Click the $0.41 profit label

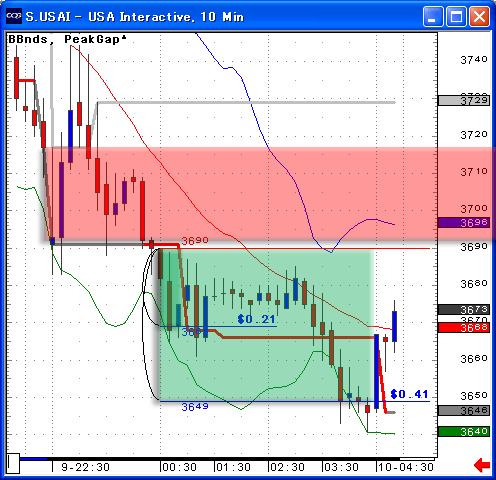click(x=409, y=394)
